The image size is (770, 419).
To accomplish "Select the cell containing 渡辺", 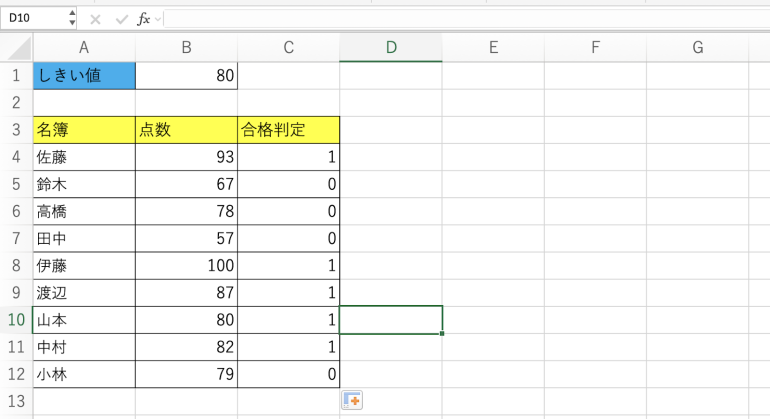I will tap(84, 293).
